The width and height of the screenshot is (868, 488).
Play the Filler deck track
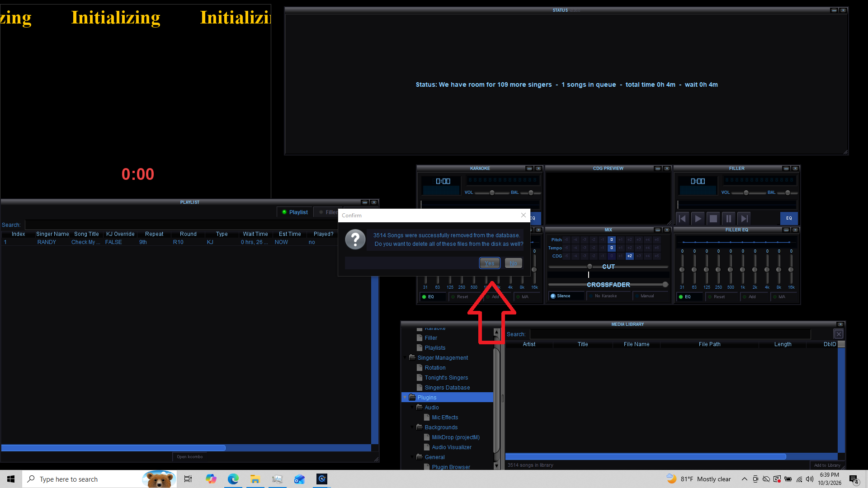click(x=698, y=219)
